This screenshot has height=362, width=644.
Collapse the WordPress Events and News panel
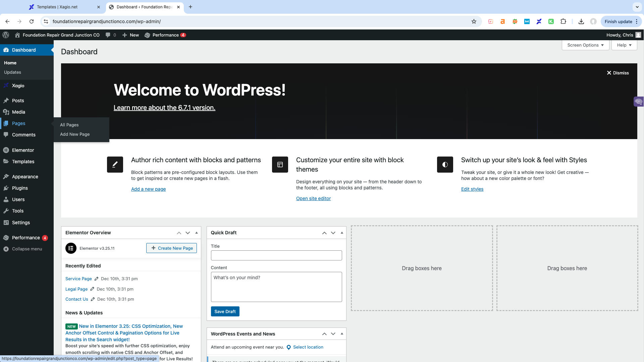click(x=342, y=334)
